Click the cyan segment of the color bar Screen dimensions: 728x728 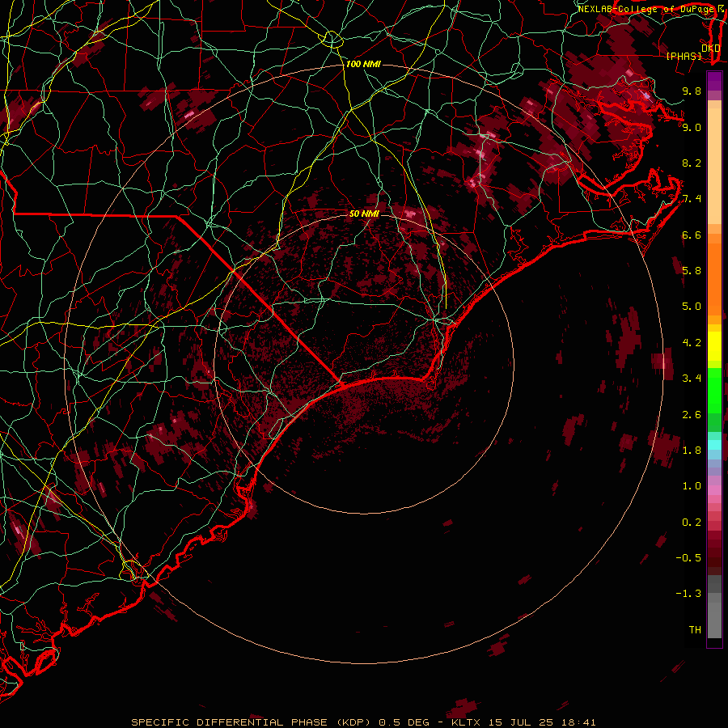coord(714,445)
